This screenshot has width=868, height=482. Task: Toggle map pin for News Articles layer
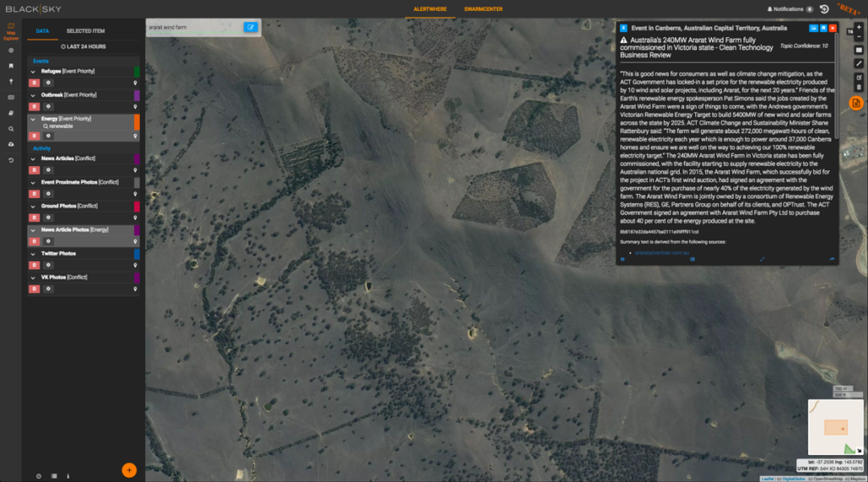[x=136, y=170]
